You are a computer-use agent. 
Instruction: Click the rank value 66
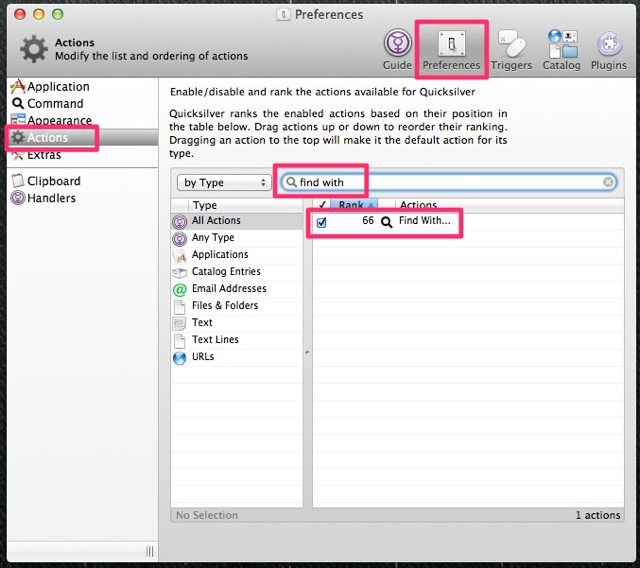pyautogui.click(x=368, y=221)
